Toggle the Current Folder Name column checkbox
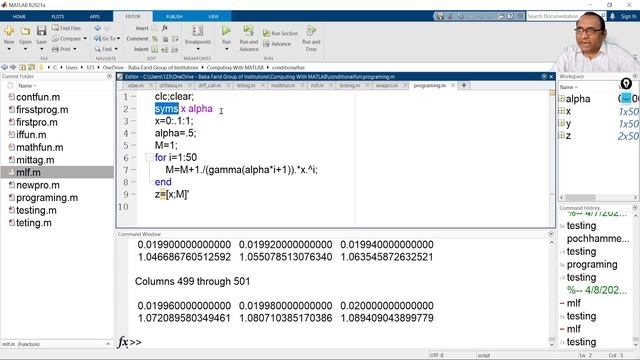The image size is (640, 360). pyautogui.click(x=10, y=86)
